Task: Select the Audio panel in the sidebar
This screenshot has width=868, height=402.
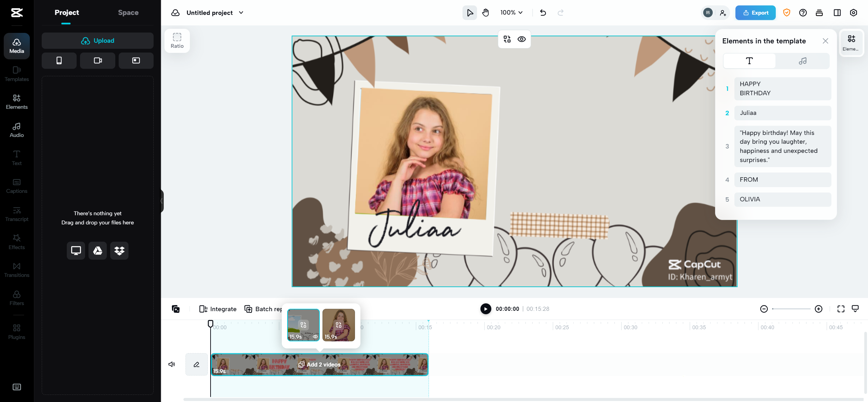Action: [x=16, y=129]
